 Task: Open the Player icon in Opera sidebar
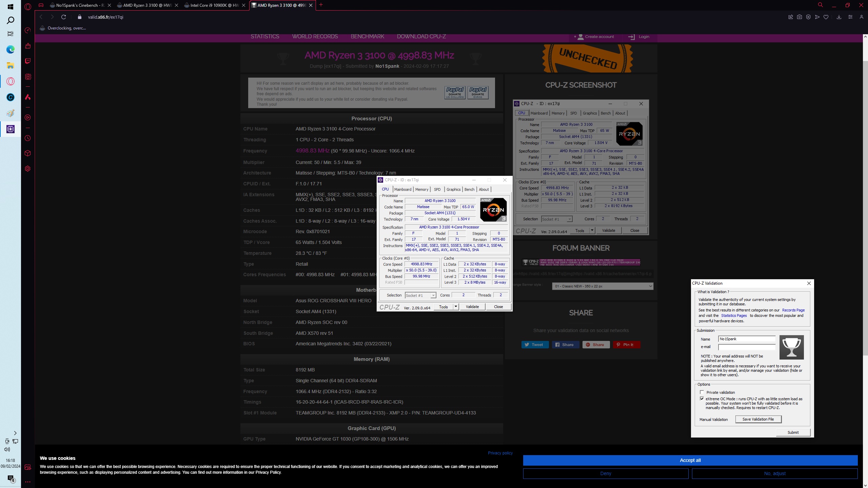(x=28, y=118)
